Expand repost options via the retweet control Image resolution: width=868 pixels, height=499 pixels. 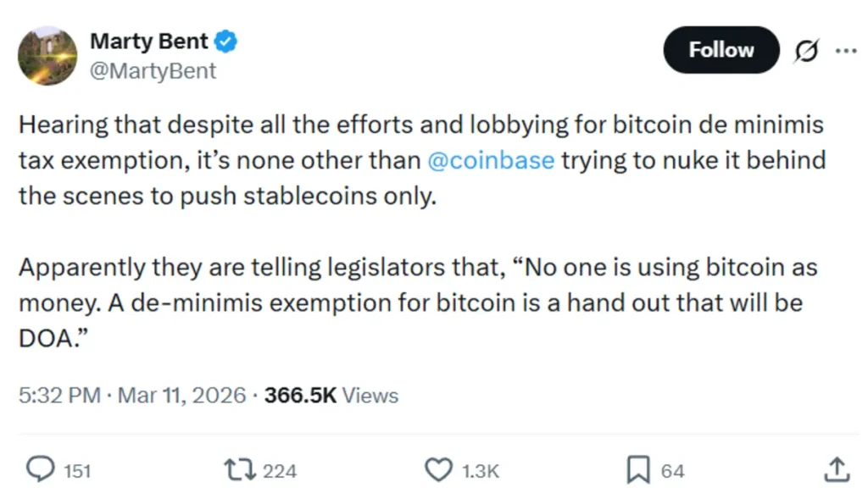click(240, 469)
